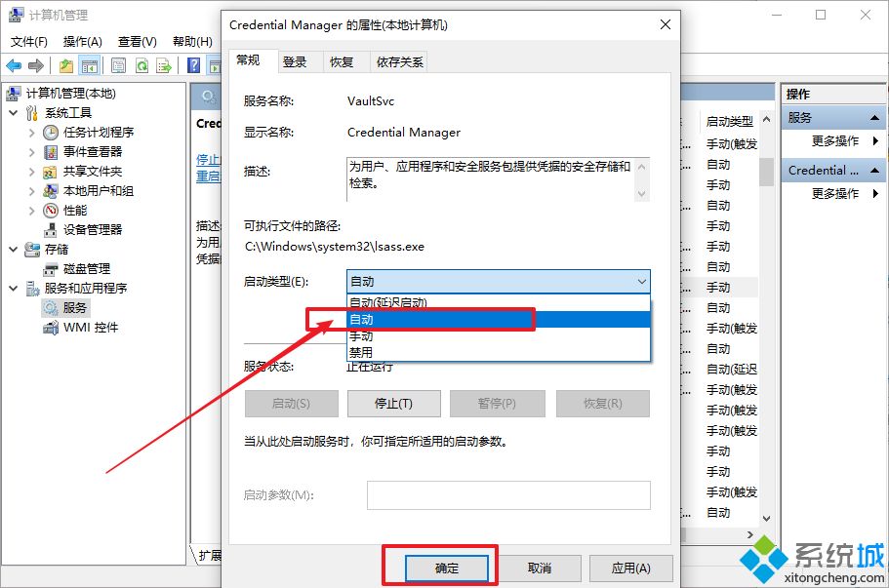The width and height of the screenshot is (889, 588).
Task: Click the gray Forward arrow in the toolbar
Action: (36, 66)
